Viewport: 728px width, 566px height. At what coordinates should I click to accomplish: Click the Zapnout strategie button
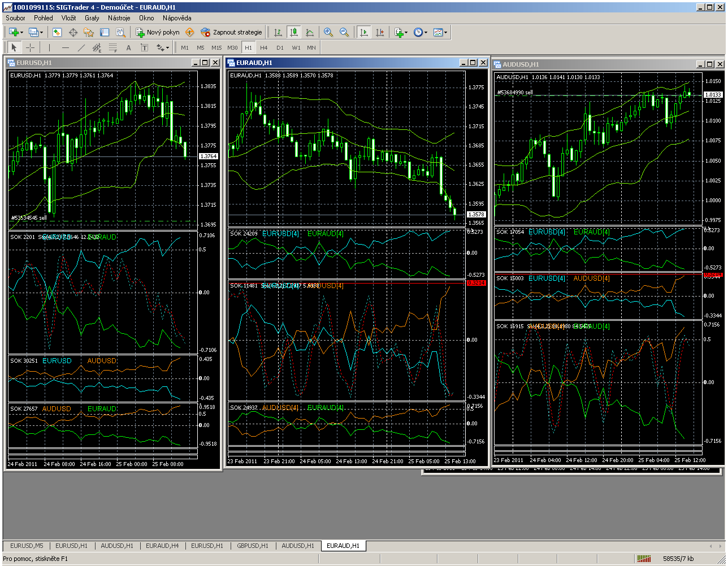[x=232, y=32]
